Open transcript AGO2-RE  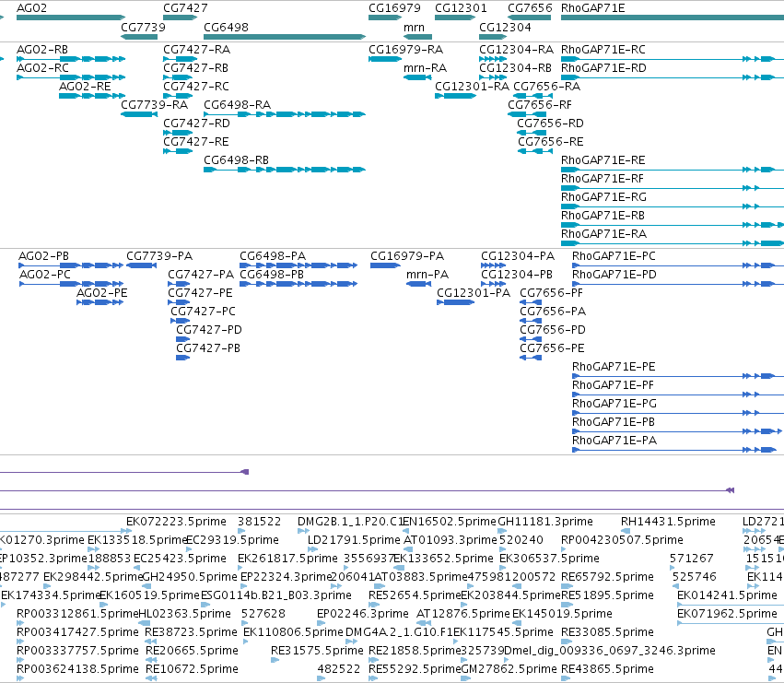(85, 86)
